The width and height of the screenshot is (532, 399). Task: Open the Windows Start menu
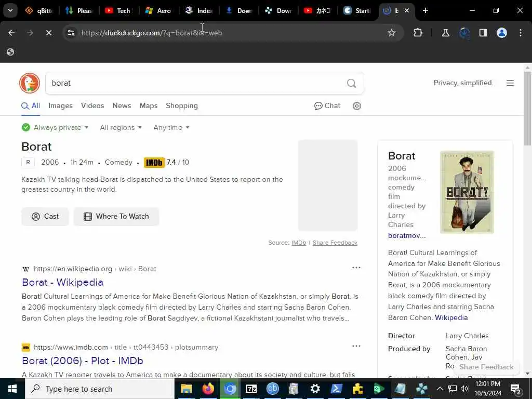(12, 389)
